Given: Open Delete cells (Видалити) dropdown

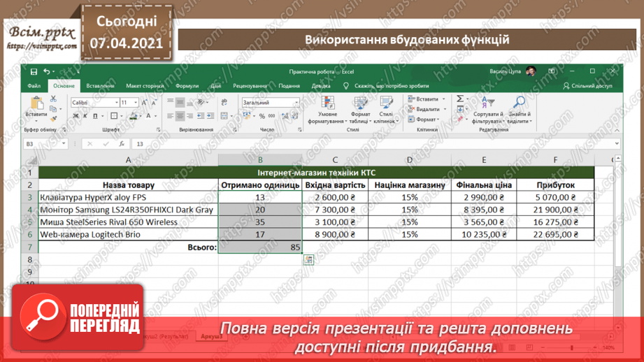Looking at the screenshot, I should click(427, 109).
